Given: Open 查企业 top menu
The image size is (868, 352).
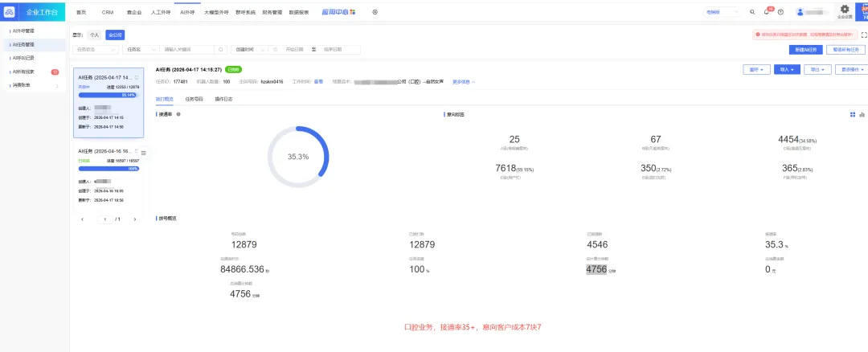Looking at the screenshot, I should 135,11.
